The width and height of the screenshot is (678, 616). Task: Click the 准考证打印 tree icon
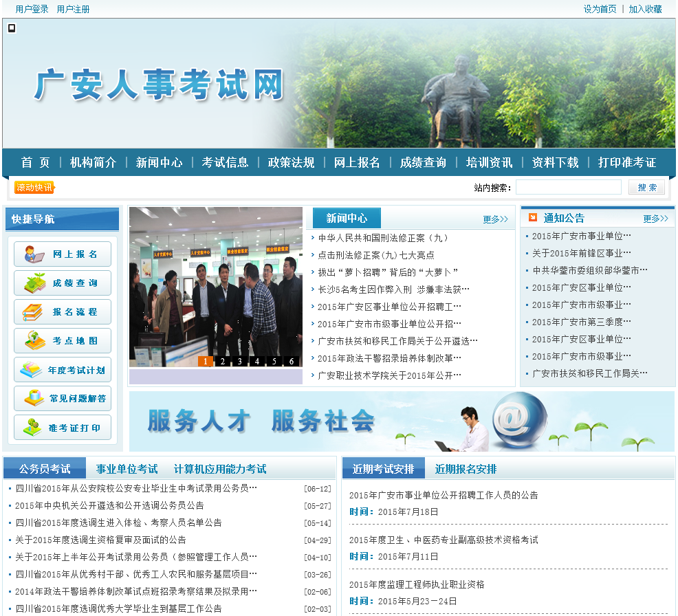32,428
